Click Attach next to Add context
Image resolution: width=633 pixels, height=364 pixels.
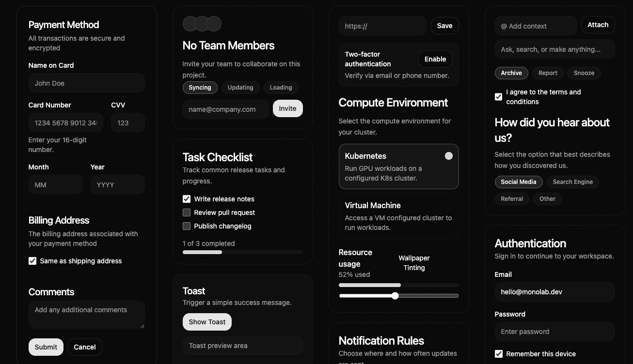(598, 25)
